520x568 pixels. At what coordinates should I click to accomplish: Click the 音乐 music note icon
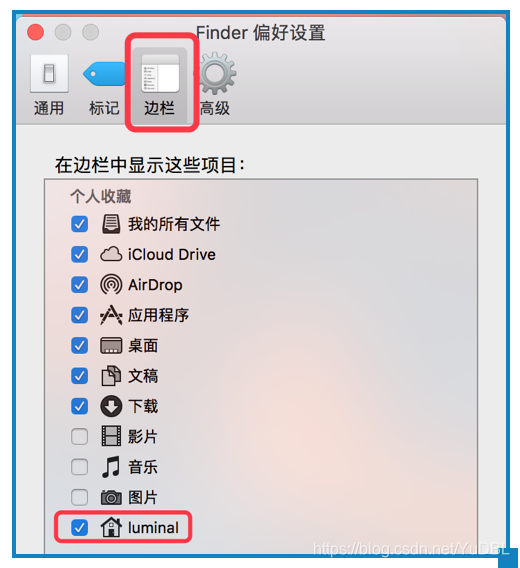(111, 467)
